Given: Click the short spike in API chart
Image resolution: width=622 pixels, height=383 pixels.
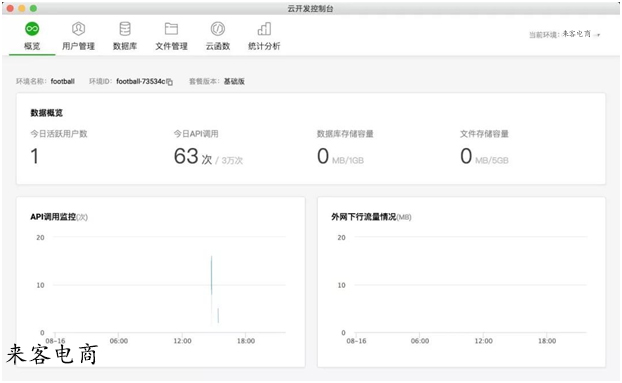Looking at the screenshot, I should (218, 315).
